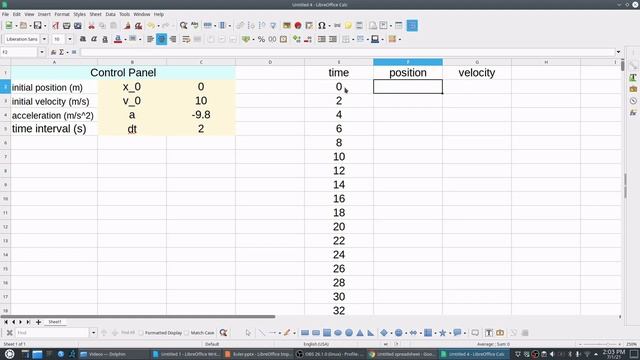Screen dimensions: 640x360
Task: Click the Italic formatting icon
Action: [93, 39]
